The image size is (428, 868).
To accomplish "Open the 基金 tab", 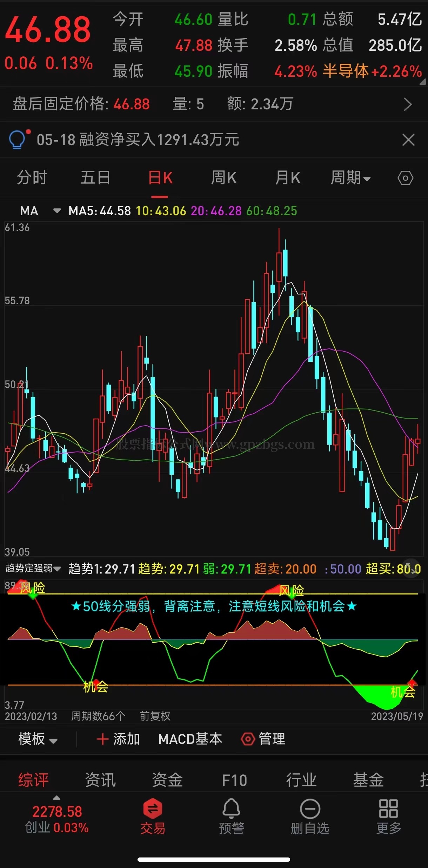I will pyautogui.click(x=368, y=780).
